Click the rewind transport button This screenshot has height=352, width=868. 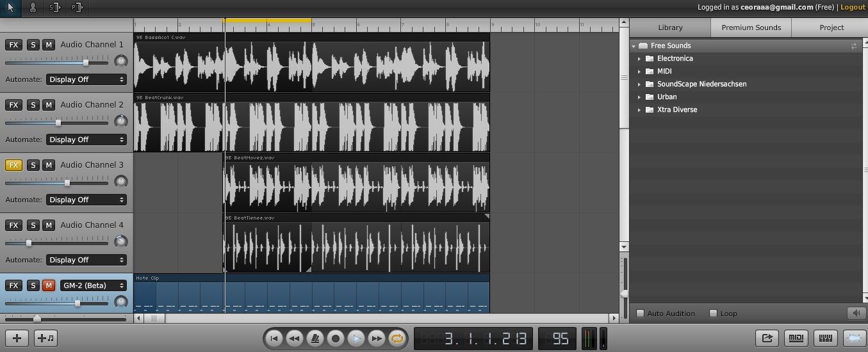295,339
